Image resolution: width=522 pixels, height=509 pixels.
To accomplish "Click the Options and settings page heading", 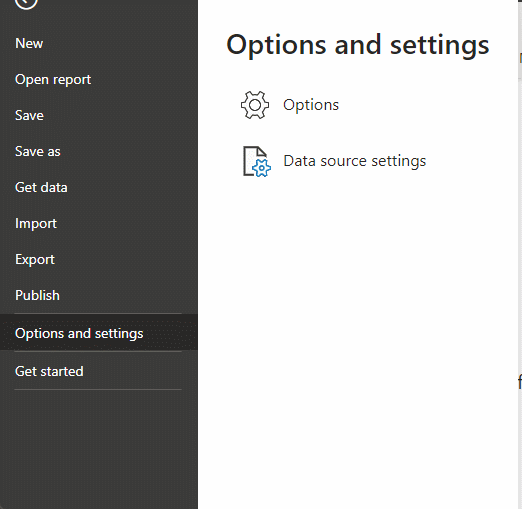I will tap(358, 45).
